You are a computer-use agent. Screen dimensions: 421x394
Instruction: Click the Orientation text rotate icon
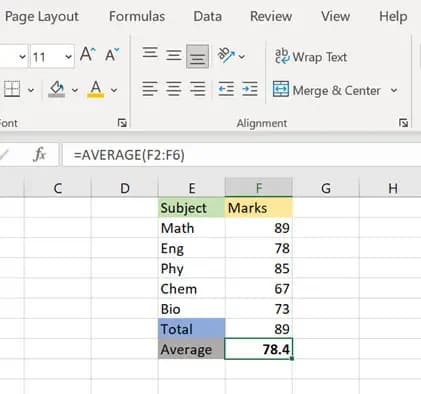[226, 56]
